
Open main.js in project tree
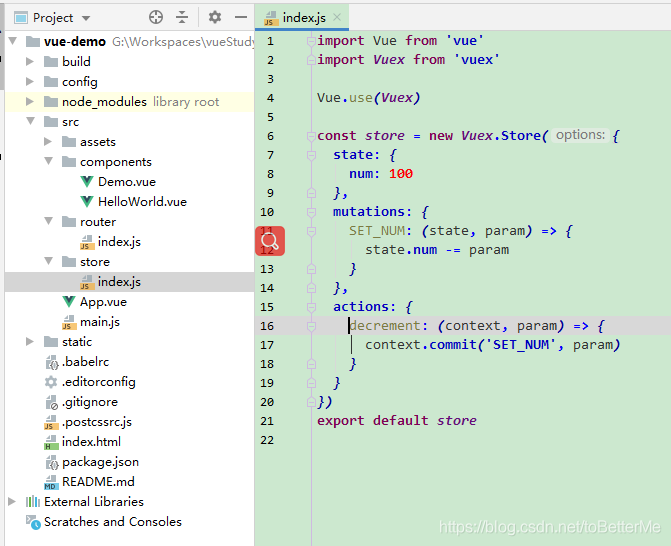100,322
